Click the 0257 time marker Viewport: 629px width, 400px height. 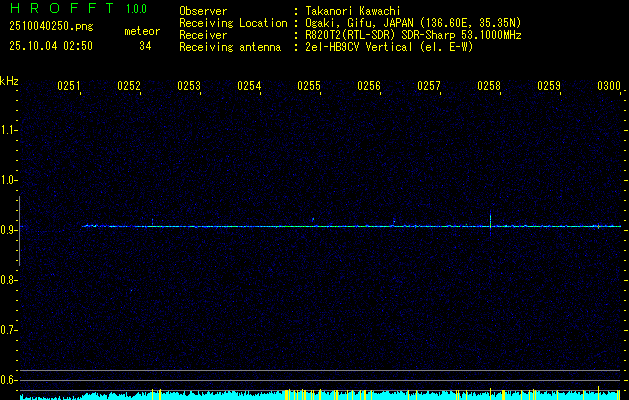[x=429, y=86]
